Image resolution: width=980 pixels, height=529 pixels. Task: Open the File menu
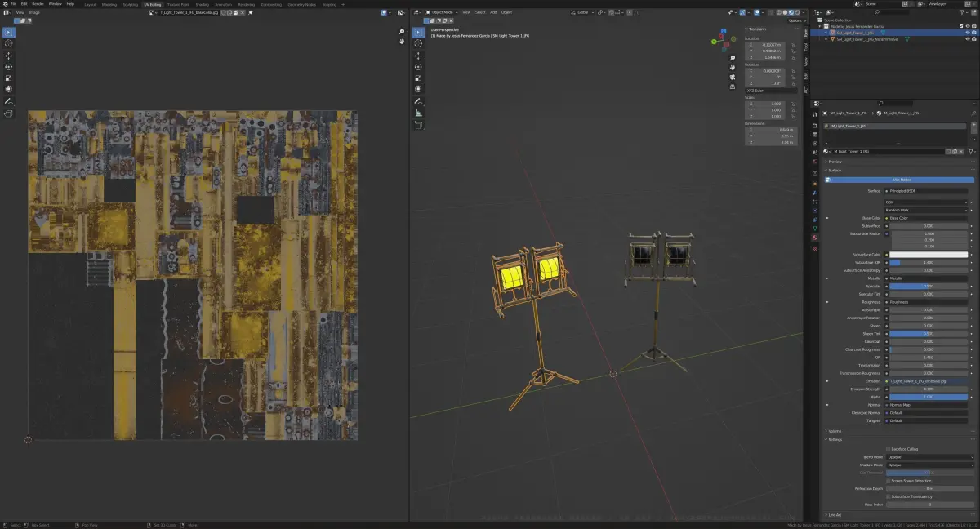coord(14,3)
